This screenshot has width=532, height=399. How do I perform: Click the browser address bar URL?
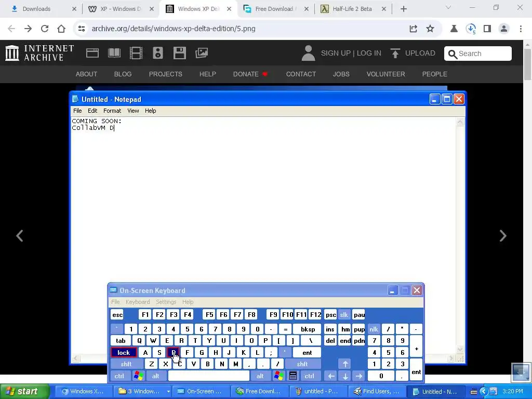174,29
